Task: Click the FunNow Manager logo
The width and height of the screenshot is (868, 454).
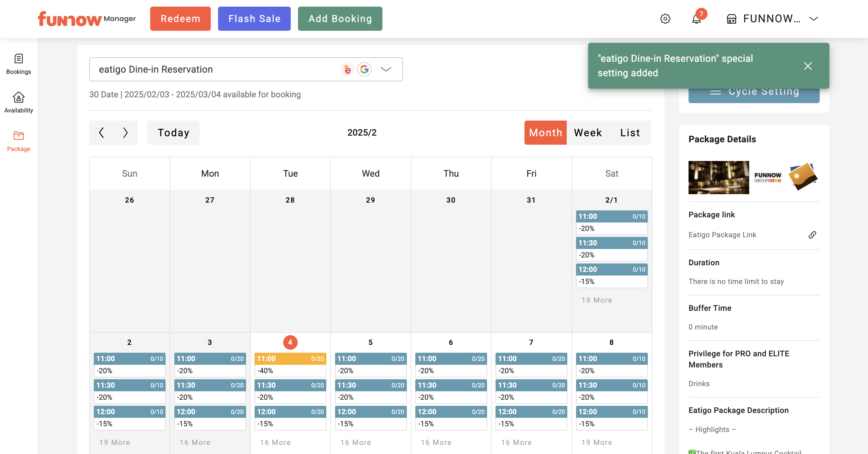Action: (87, 18)
